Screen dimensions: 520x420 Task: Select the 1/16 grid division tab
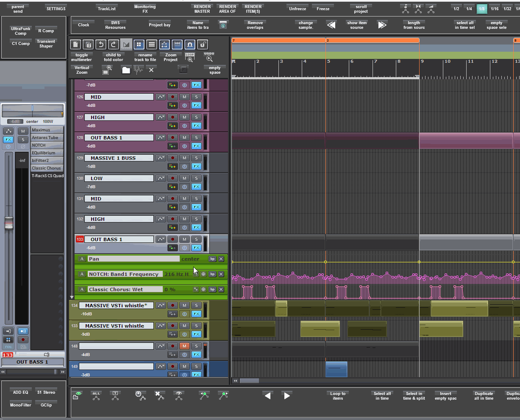495,9
